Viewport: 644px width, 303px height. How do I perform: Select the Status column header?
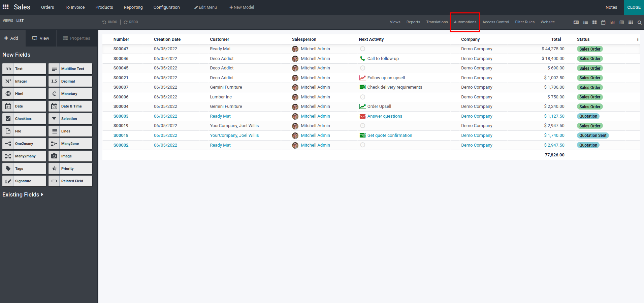pos(583,39)
